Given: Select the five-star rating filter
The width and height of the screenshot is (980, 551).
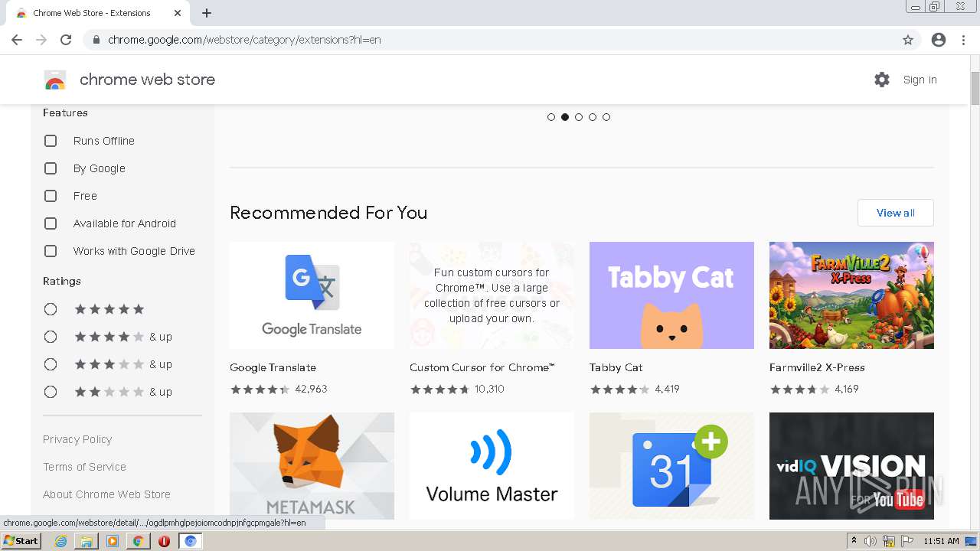Looking at the screenshot, I should tap(51, 309).
